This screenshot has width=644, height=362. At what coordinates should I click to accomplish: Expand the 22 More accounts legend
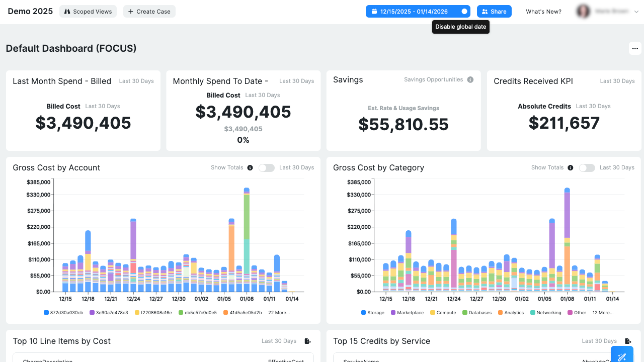point(279,313)
